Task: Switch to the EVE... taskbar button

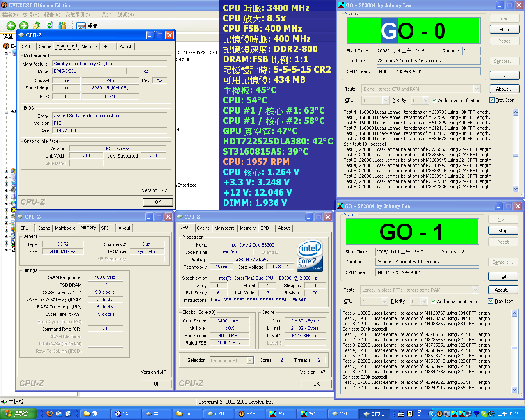Action: point(249,414)
